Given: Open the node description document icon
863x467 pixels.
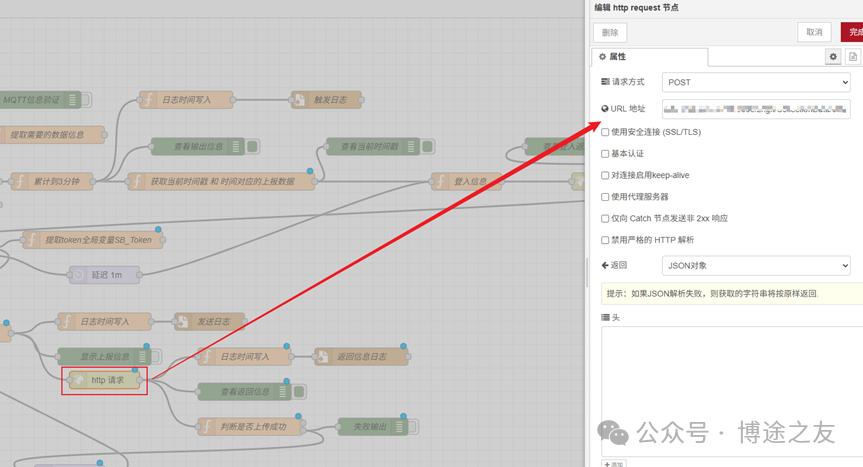Looking at the screenshot, I should (853, 57).
